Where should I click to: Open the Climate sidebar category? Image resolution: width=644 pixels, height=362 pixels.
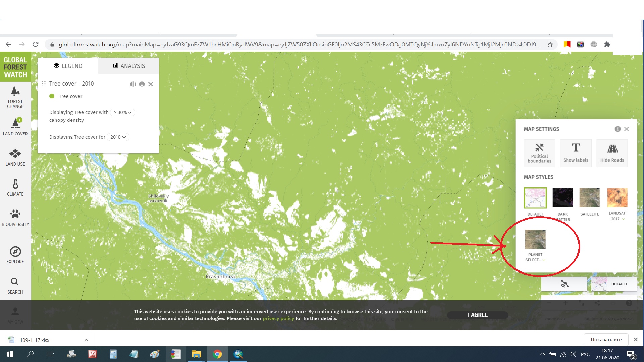(15, 187)
